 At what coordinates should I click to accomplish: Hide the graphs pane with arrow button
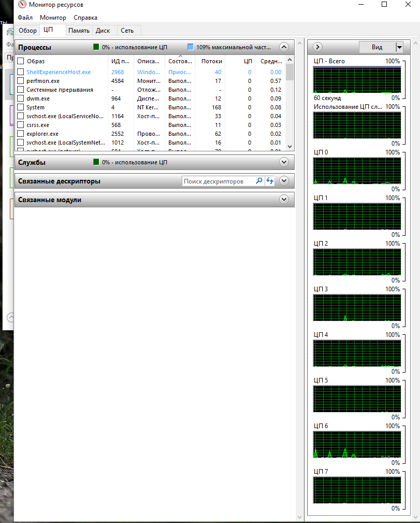[318, 47]
